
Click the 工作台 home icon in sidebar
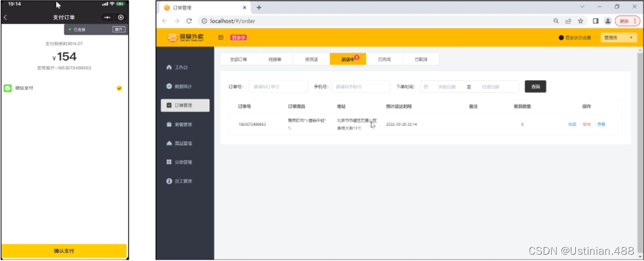click(x=169, y=67)
